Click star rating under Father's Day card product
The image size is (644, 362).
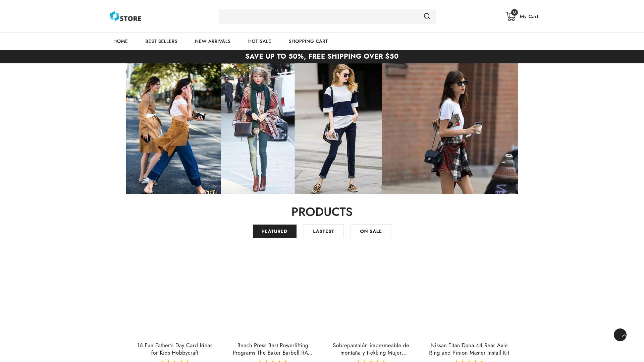pos(175,361)
